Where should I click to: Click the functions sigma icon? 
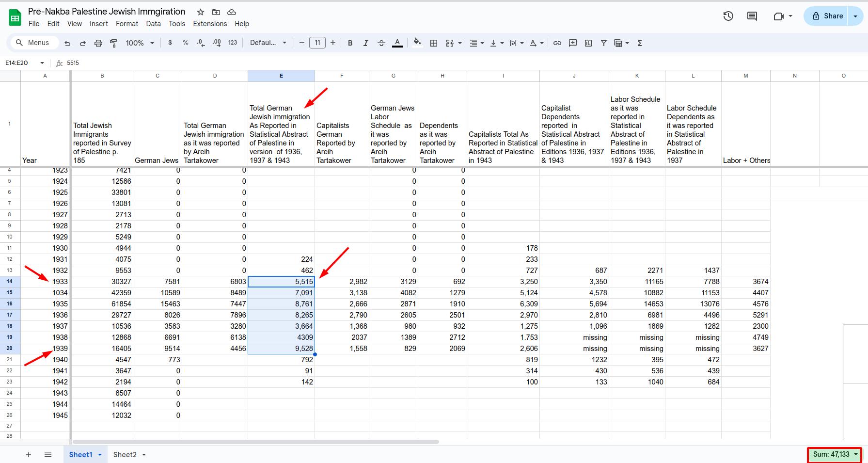(640, 43)
